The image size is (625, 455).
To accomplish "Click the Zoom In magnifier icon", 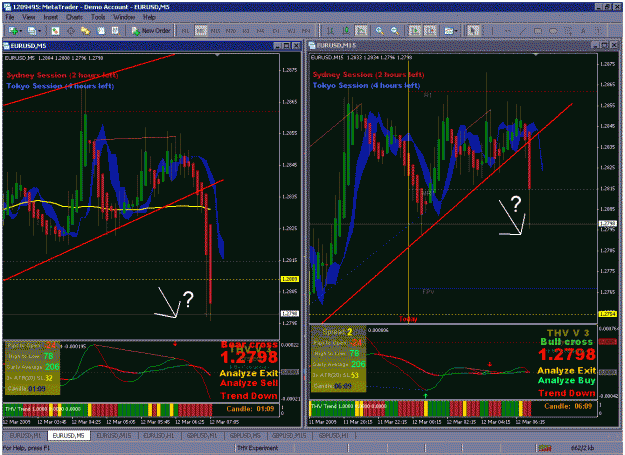I will click(379, 31).
